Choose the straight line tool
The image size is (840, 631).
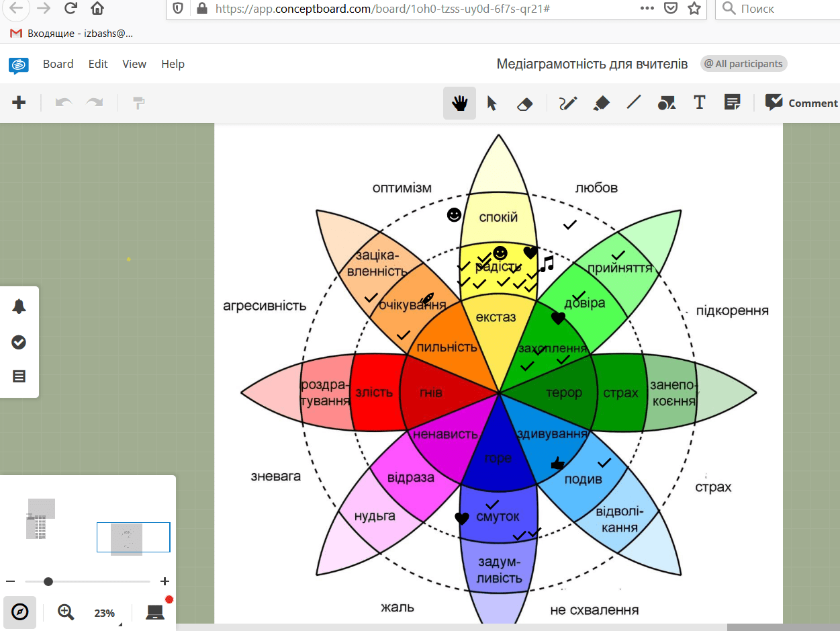[633, 103]
